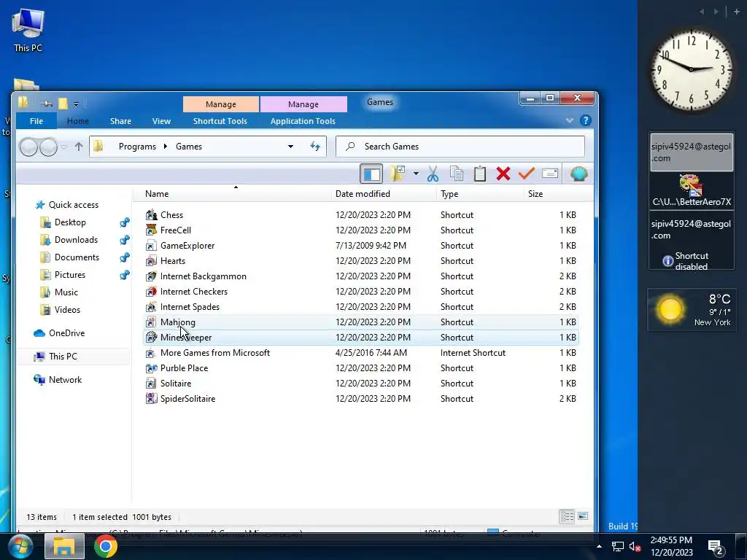Viewport: 747px width, 560px height.
Task: Switch to Details view in status bar
Action: [x=567, y=517]
